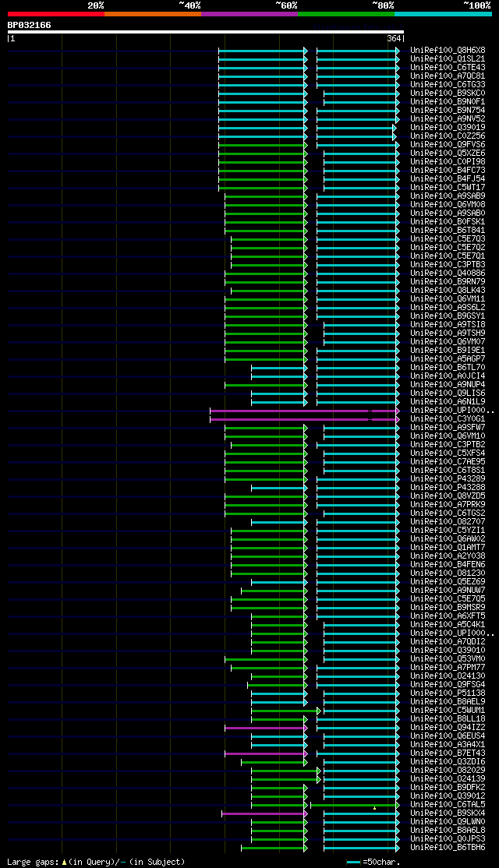The width and height of the screenshot is (499, 868).
Task: Click the UniRef100_P51138 label
Action: [x=448, y=693]
